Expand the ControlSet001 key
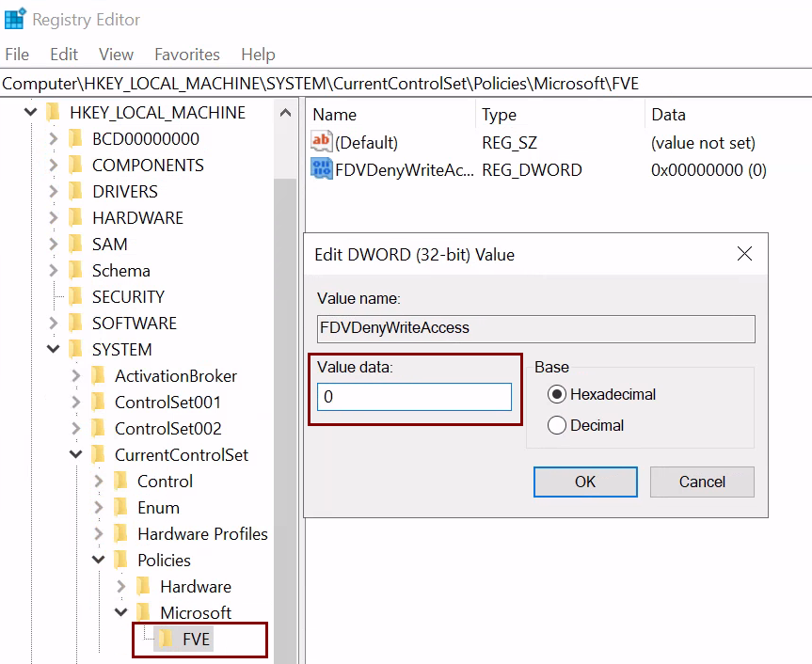 pyautogui.click(x=76, y=403)
